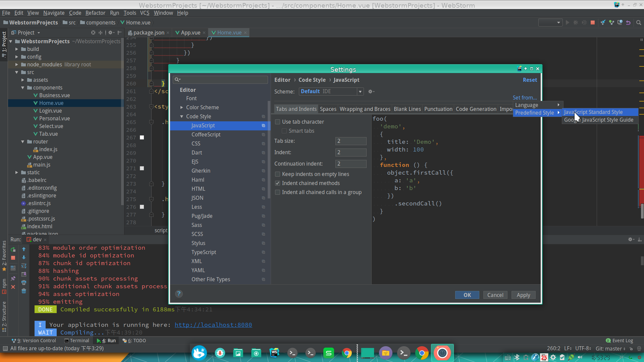The height and width of the screenshot is (362, 644).
Task: Open Login.vue in project tree
Action: (x=50, y=111)
